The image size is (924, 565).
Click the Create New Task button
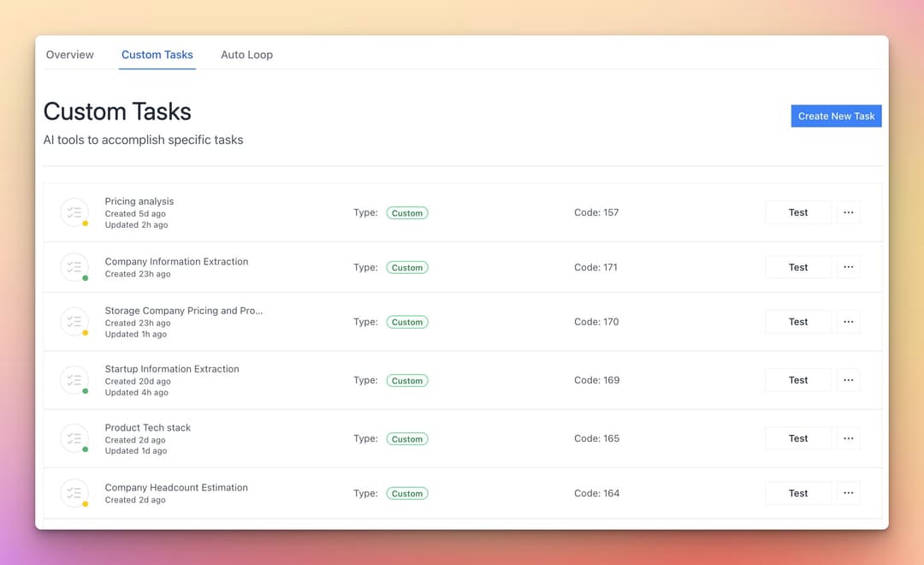pos(836,116)
